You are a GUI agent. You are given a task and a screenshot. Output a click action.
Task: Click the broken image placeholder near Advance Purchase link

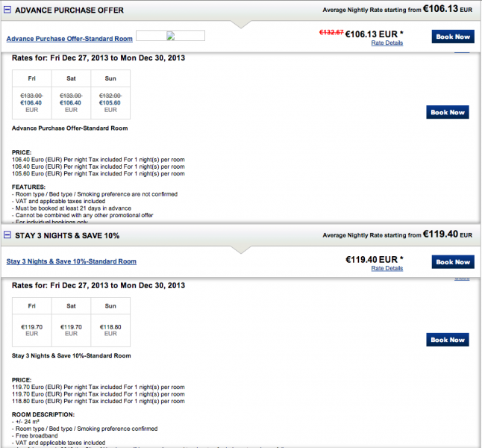click(170, 36)
